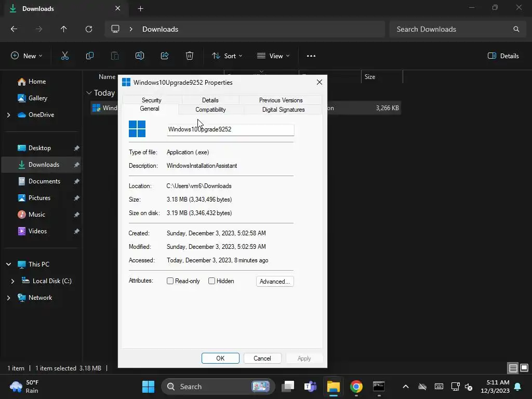Collapse the Today file group
Image resolution: width=532 pixels, height=399 pixels.
pos(89,93)
